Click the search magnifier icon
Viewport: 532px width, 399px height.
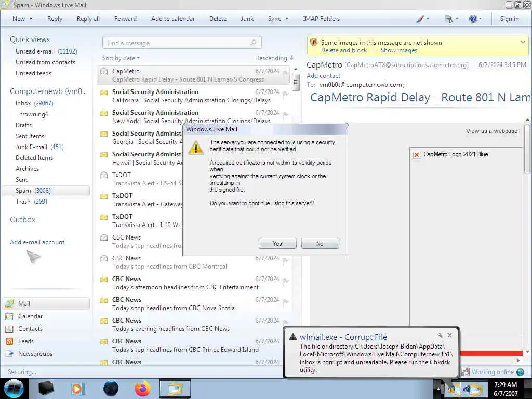254,43
